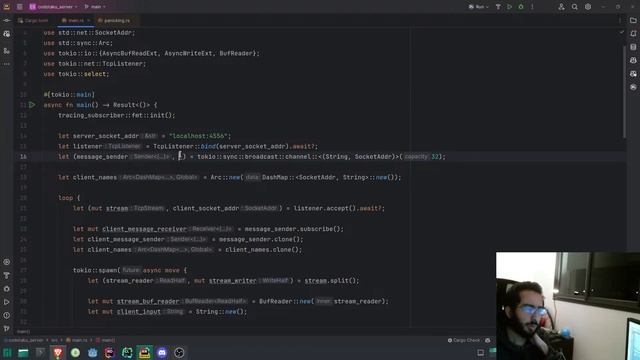Click the Code With Me person icon
This screenshot has height=360, width=640.
pos(562,7)
